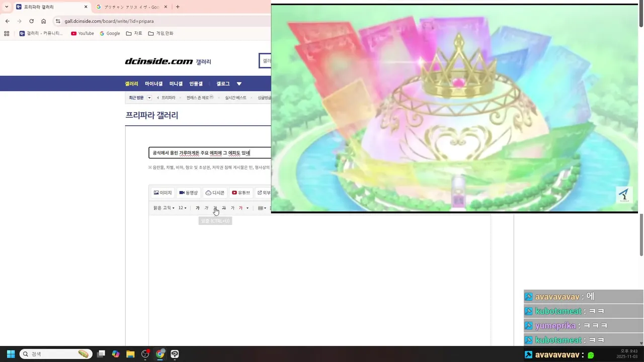644x362 pixels.
Task: Select the 미니갤 navigation menu
Action: click(176, 84)
